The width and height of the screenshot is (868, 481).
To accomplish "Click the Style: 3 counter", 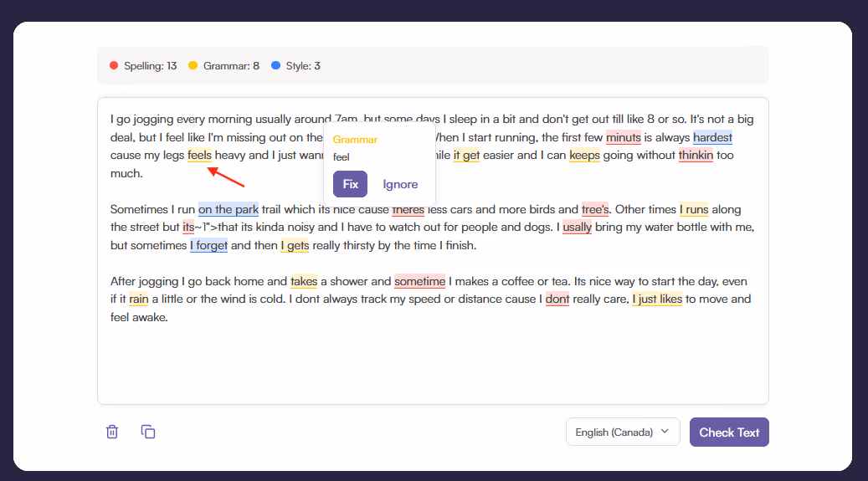I will point(295,66).
